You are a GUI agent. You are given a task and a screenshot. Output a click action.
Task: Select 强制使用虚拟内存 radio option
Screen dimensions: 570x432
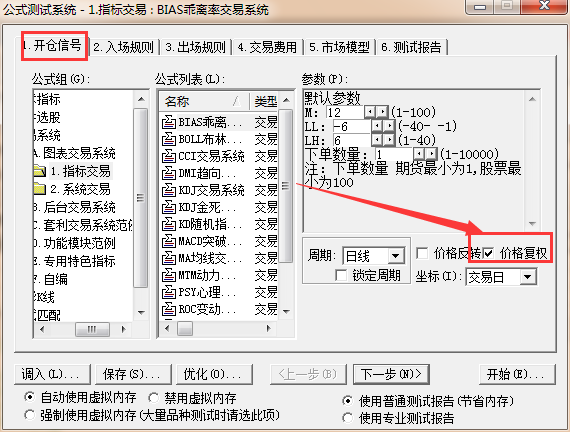click(29, 415)
